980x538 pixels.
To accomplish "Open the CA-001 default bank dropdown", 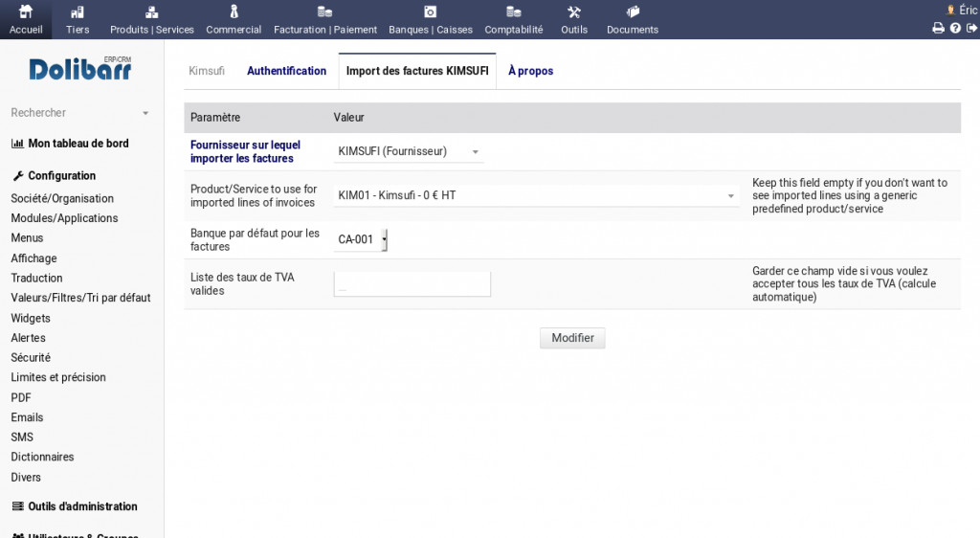I will tap(362, 240).
